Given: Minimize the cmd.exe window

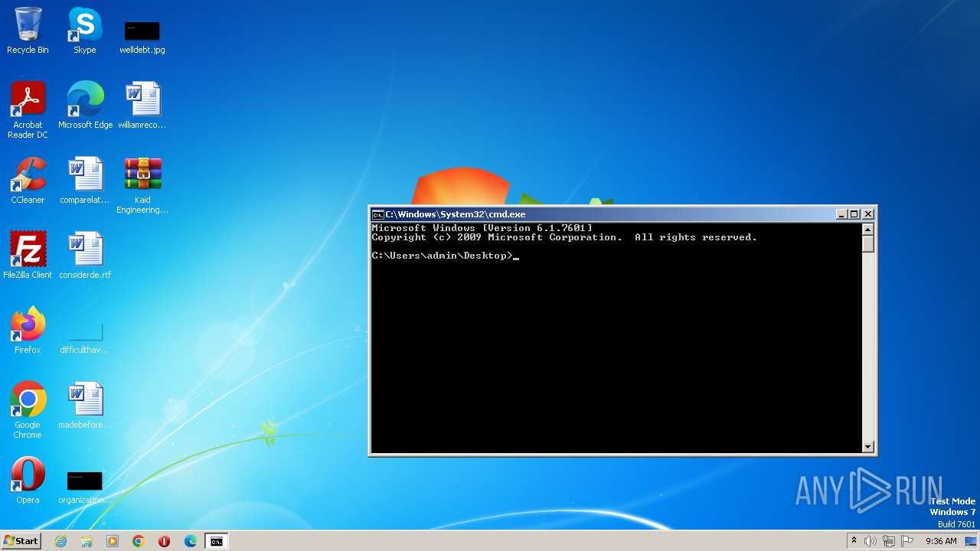Looking at the screenshot, I should (841, 214).
